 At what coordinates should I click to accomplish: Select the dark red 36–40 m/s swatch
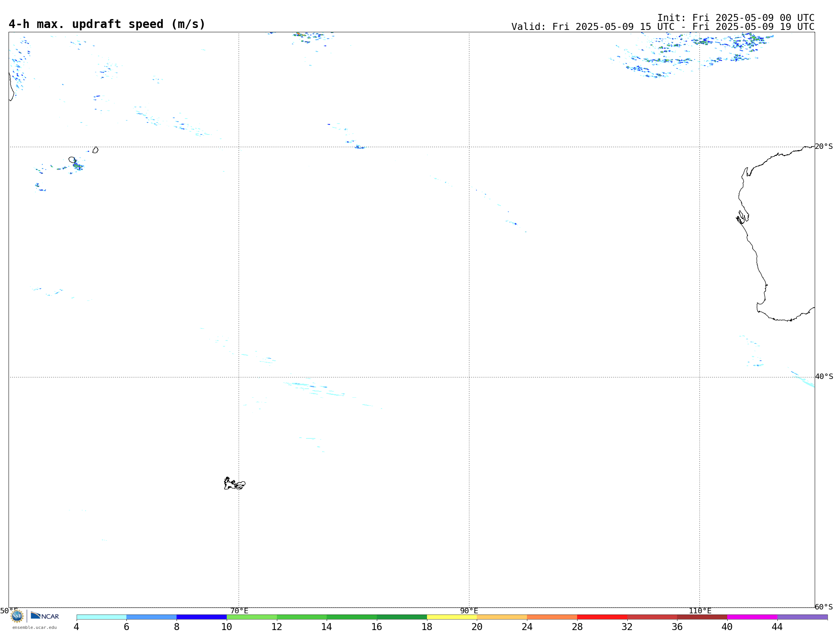(x=702, y=617)
